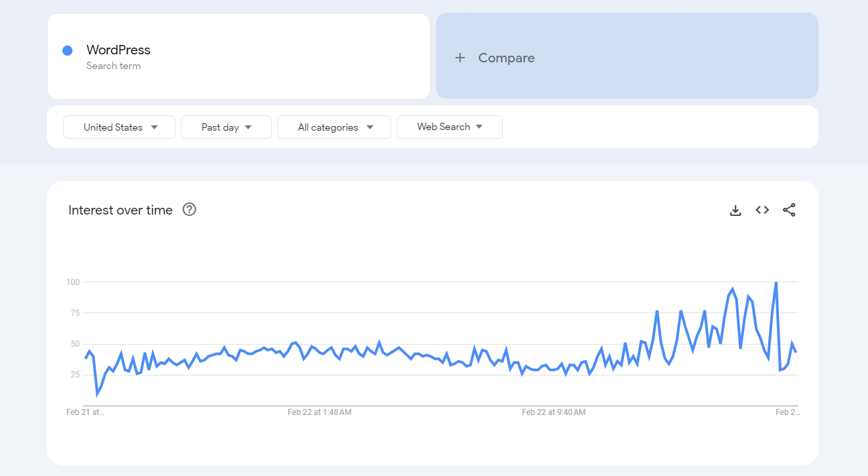Image resolution: width=868 pixels, height=476 pixels.
Task: Open the Past day time range dropdown
Action: click(226, 127)
